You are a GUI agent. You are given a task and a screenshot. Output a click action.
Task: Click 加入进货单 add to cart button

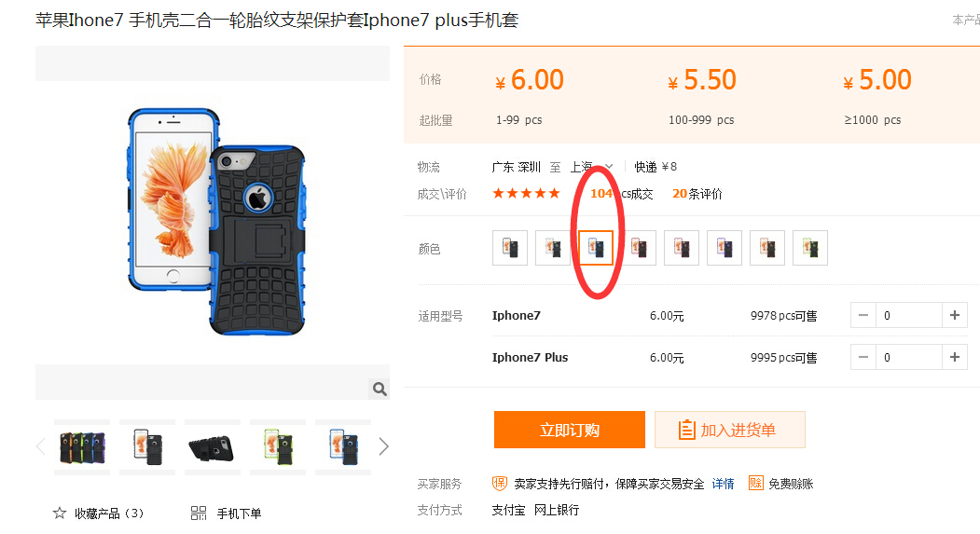tap(730, 430)
